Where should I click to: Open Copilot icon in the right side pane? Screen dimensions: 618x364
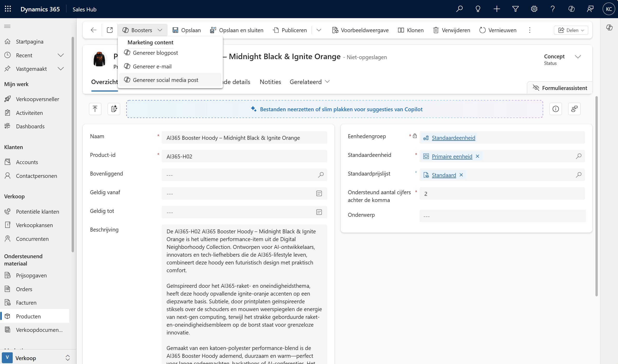pyautogui.click(x=609, y=27)
